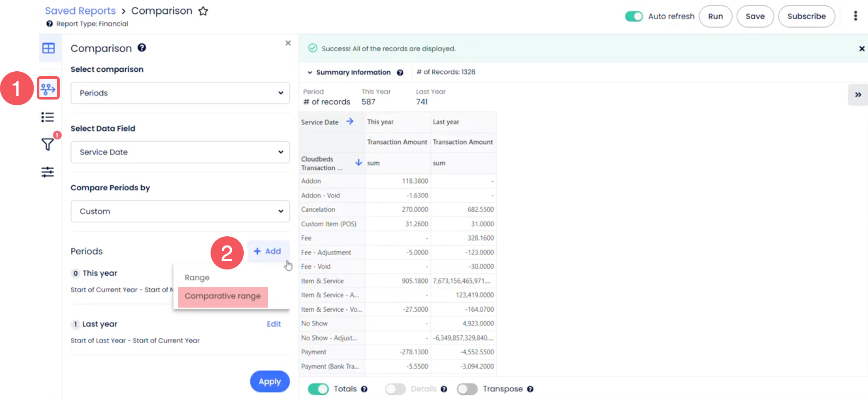Open the table layout sidebar icon
868x398 pixels.
[x=48, y=48]
